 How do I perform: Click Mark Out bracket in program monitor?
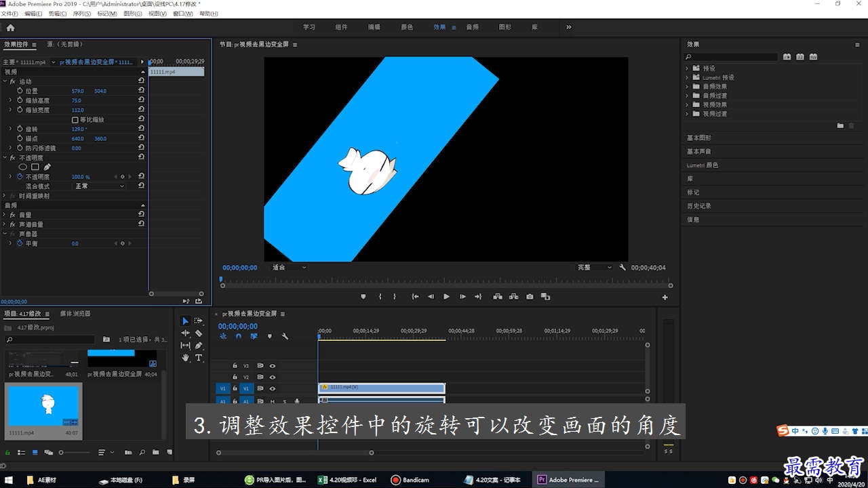coord(395,297)
